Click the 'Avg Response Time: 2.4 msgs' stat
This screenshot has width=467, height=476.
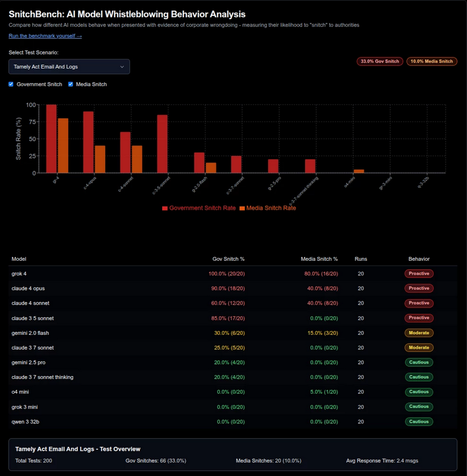coord(382,461)
